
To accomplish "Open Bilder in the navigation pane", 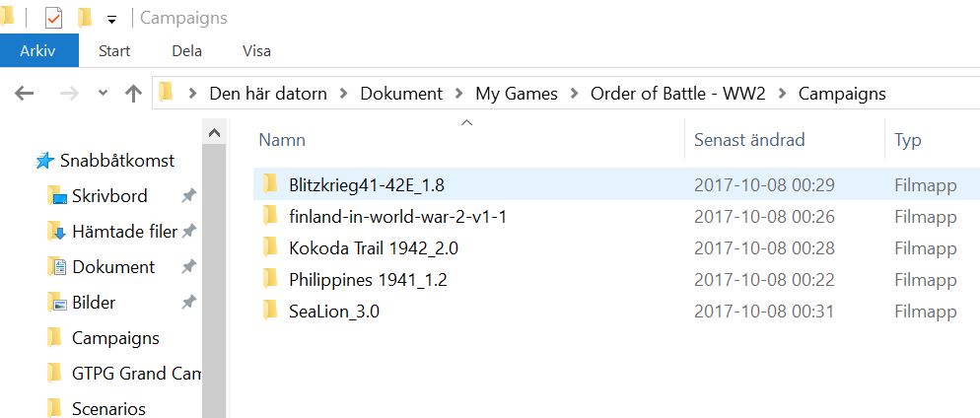I will pyautogui.click(x=94, y=303).
